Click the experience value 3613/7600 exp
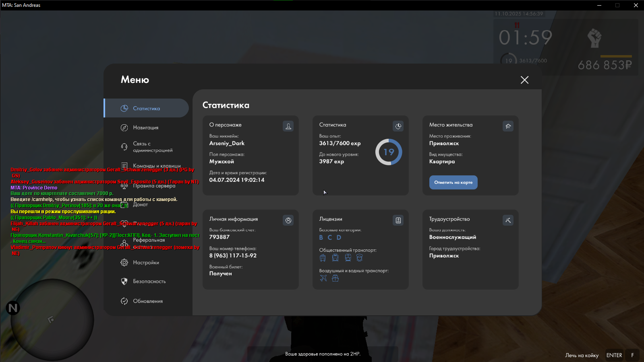The height and width of the screenshot is (362, 644). [x=340, y=143]
